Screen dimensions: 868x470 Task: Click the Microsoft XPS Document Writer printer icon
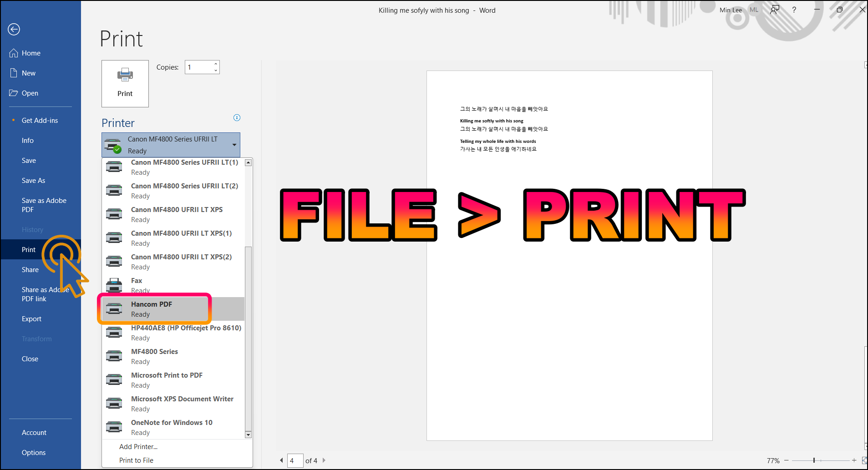[114, 404]
